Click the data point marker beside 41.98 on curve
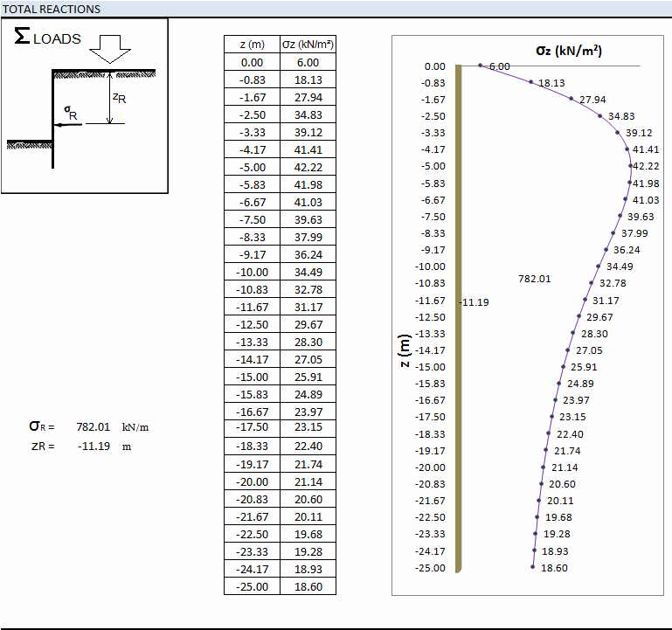The width and height of the screenshot is (672, 630). coord(629,183)
